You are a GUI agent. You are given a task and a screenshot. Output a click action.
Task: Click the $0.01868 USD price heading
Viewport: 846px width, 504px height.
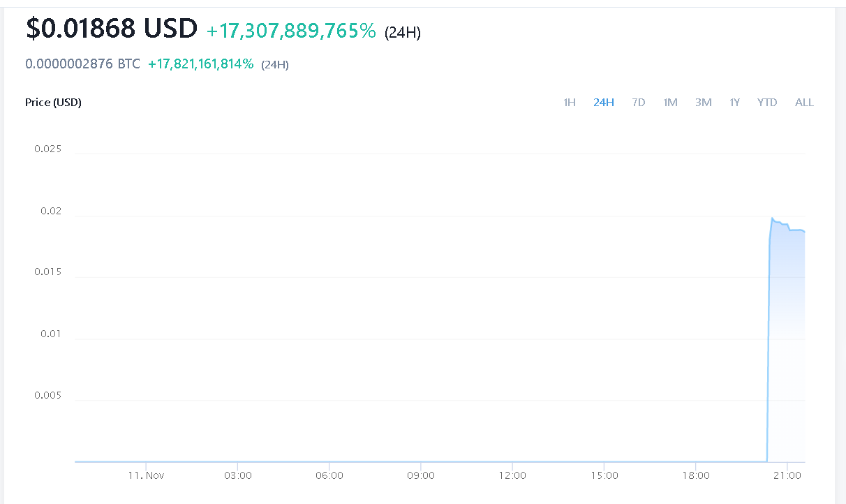[112, 29]
